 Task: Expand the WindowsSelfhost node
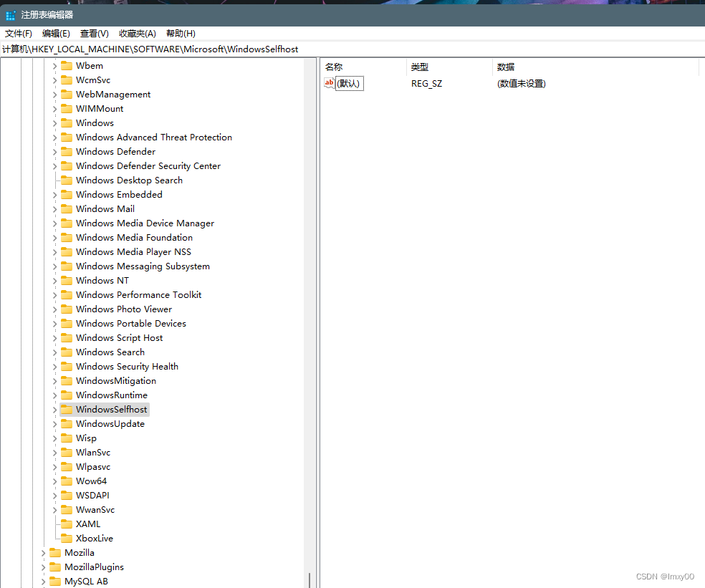tap(54, 410)
